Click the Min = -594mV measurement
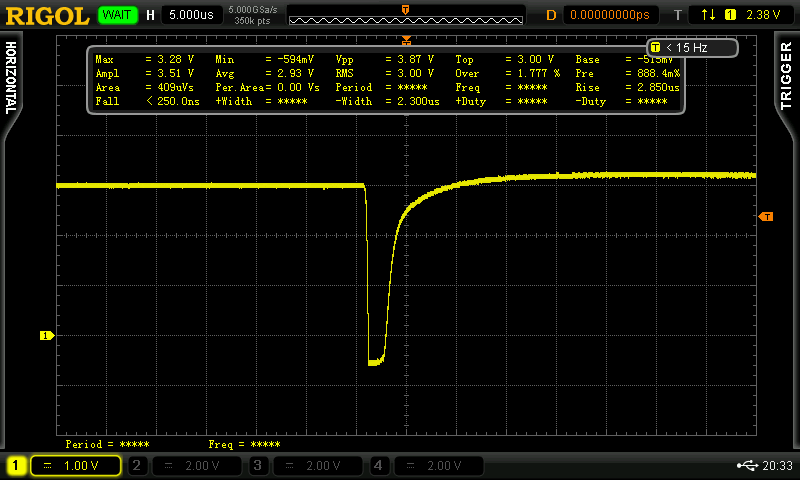The image size is (800, 480). pyautogui.click(x=264, y=60)
